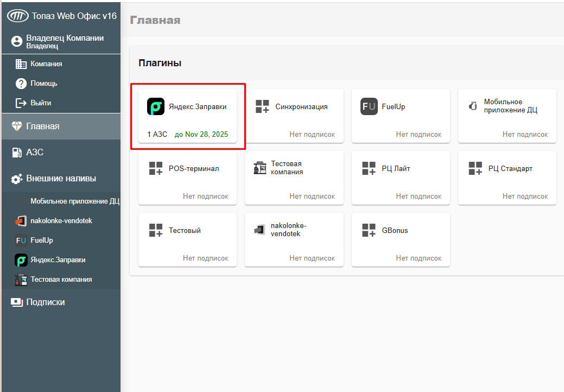Screen dimensions: 564x392
Task: Go to the Главная section
Action: (61, 126)
